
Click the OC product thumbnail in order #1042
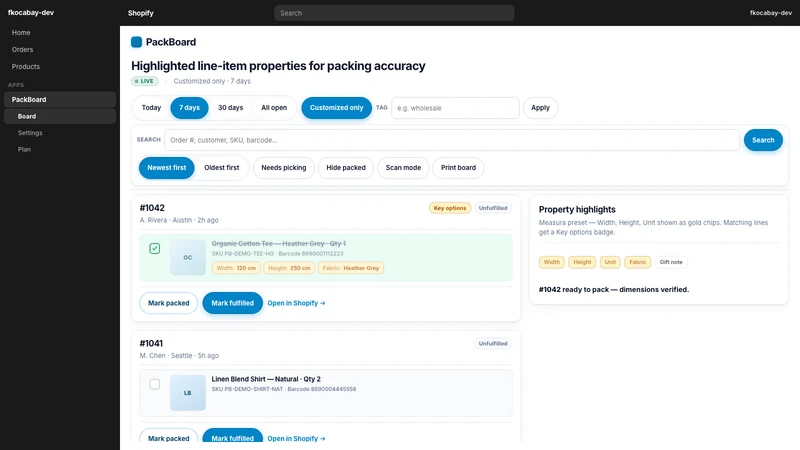(x=188, y=258)
